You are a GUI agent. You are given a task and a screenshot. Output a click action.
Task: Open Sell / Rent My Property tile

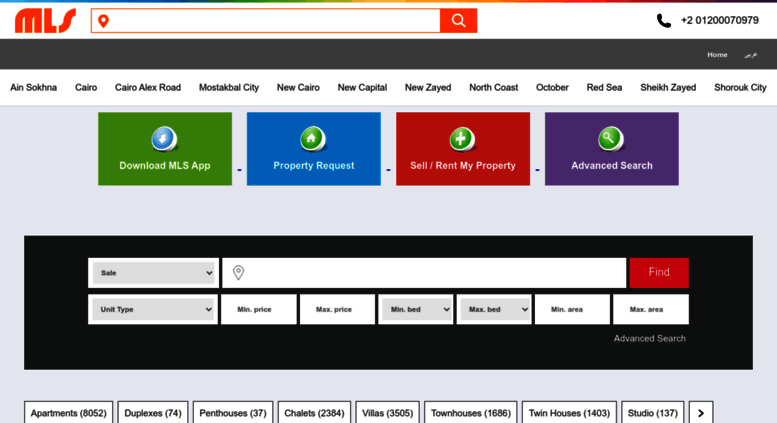463,149
